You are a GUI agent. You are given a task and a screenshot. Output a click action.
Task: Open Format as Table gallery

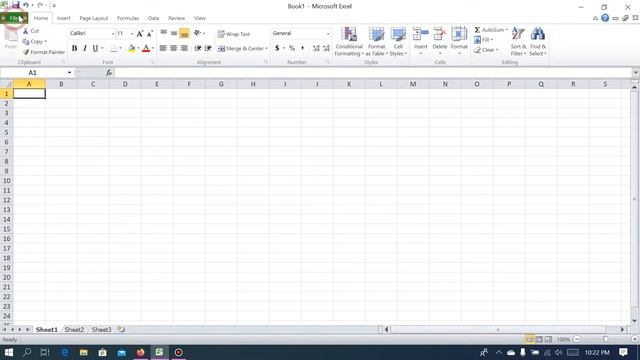(376, 42)
